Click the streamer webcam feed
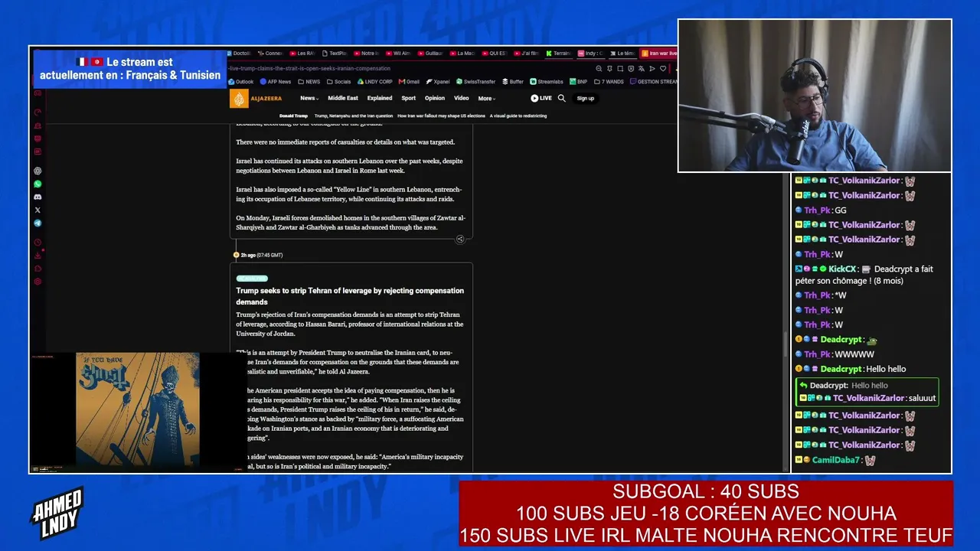Screen dimensions: 980x551 click(815, 96)
